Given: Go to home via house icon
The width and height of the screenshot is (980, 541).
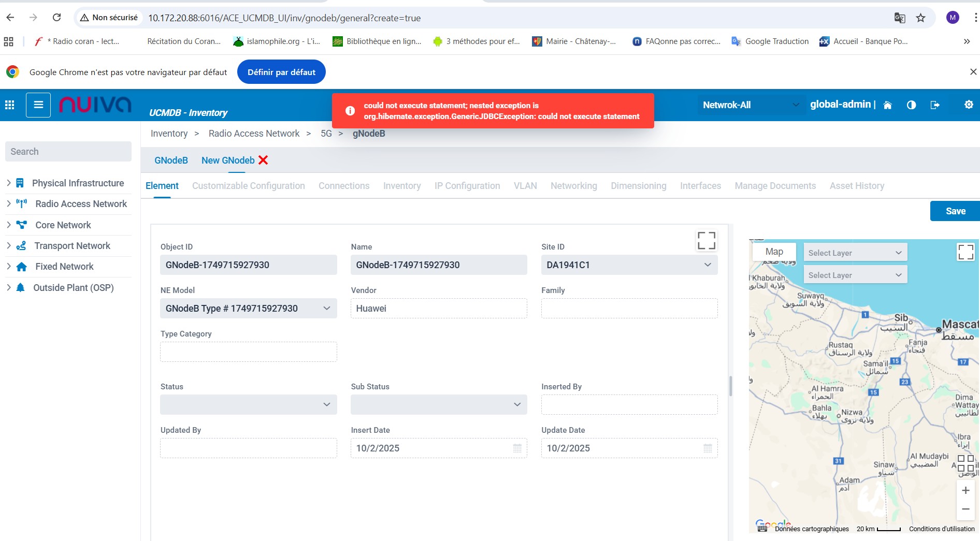Looking at the screenshot, I should tap(887, 105).
